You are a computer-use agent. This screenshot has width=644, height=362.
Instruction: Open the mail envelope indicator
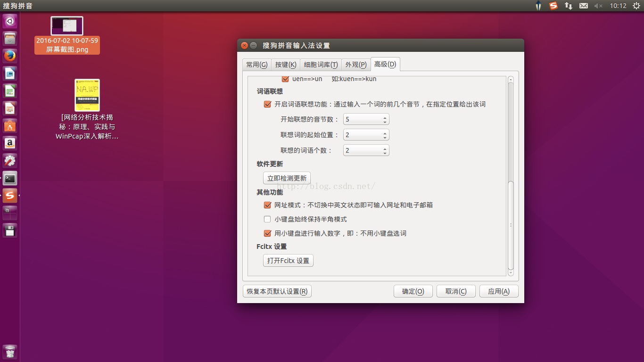tap(584, 6)
